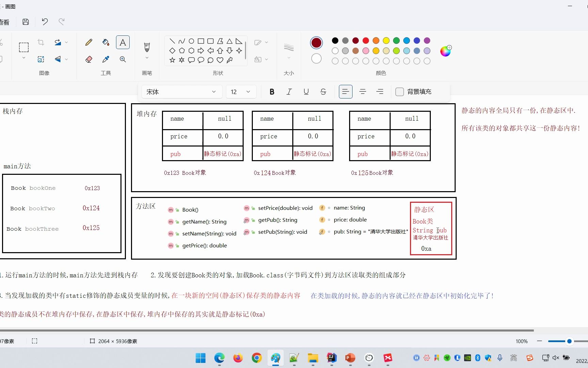The image size is (588, 368).
Task: Select the oval shape
Action: coord(191,41)
